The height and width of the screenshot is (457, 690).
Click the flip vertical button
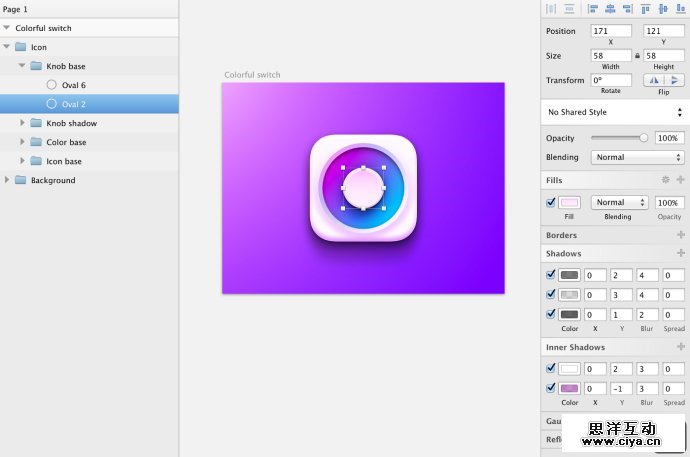coord(674,80)
